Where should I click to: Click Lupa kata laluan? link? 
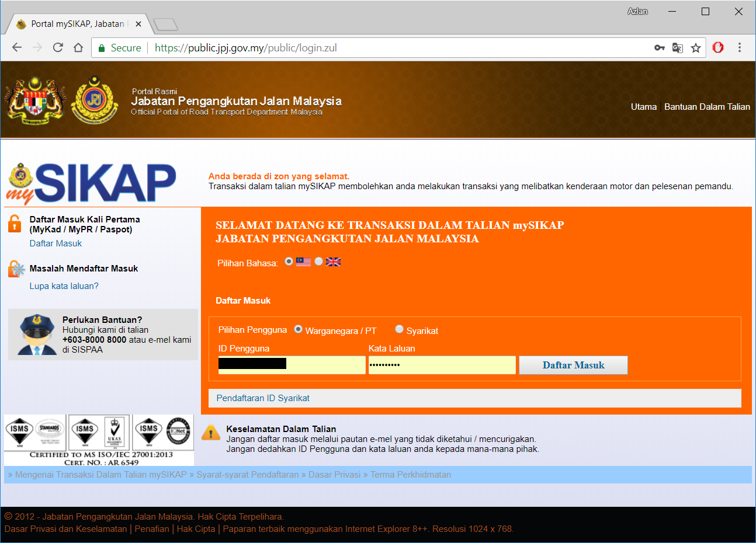coord(64,286)
